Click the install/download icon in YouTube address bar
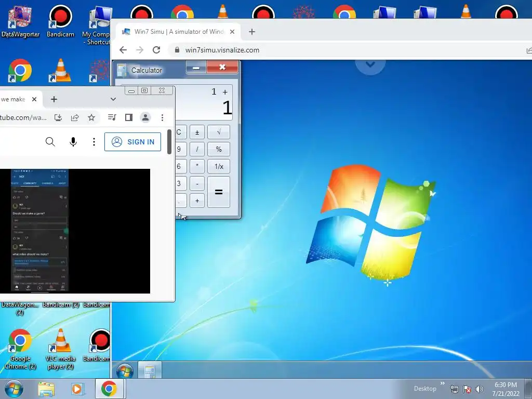Viewport: 532px width, 399px height. click(58, 117)
